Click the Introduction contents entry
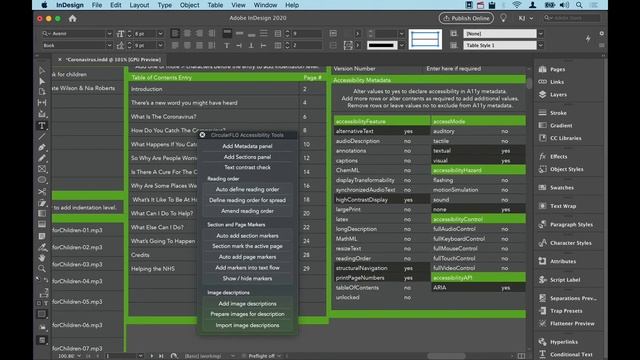Viewport: 640px width, 360px height. click(147, 89)
